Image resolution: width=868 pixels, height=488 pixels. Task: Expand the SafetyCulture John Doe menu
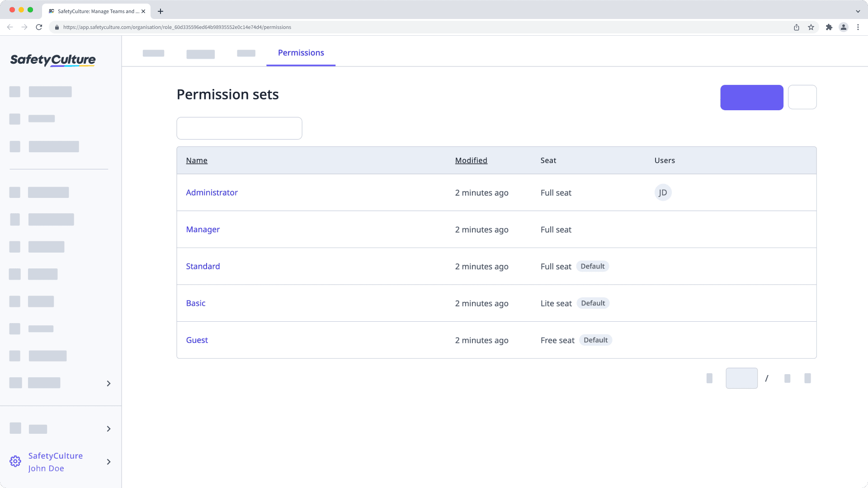click(108, 462)
